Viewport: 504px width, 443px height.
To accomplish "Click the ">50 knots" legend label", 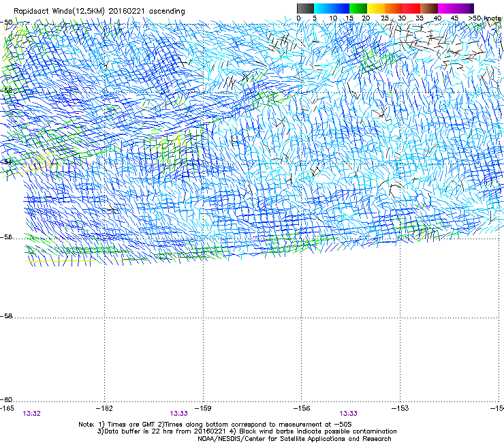I will (485, 18).
